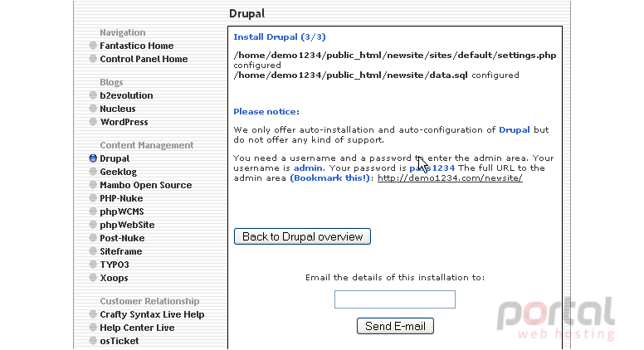Click bullet icon beside phpWebSite
This screenshot has width=644, height=350.
(x=93, y=225)
